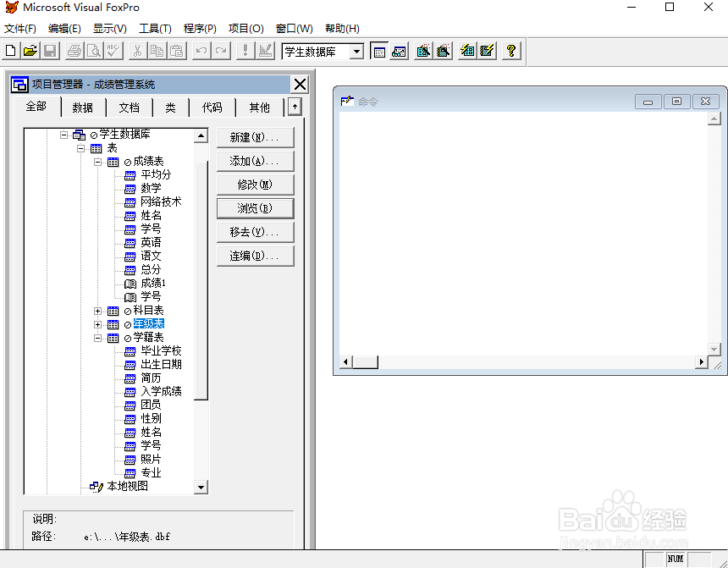Open the Data Session window icon
The width and height of the screenshot is (728, 568).
click(400, 51)
